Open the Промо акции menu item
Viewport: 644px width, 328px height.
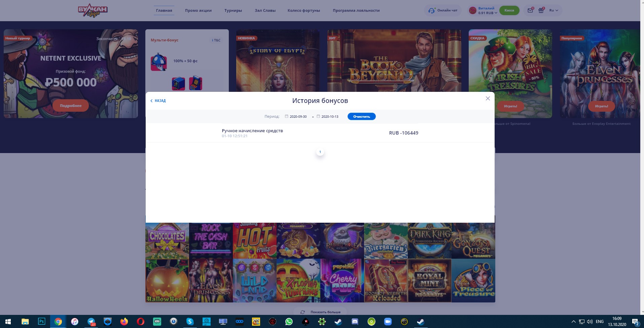pyautogui.click(x=198, y=10)
